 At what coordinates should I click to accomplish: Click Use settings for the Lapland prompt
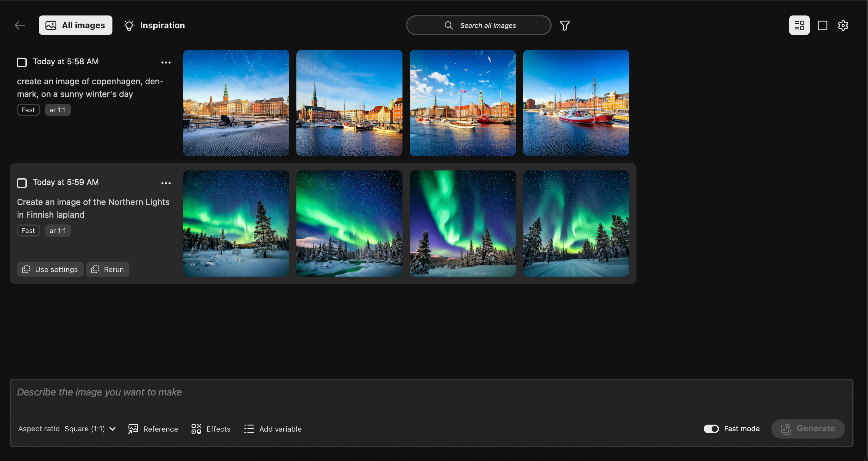(50, 269)
